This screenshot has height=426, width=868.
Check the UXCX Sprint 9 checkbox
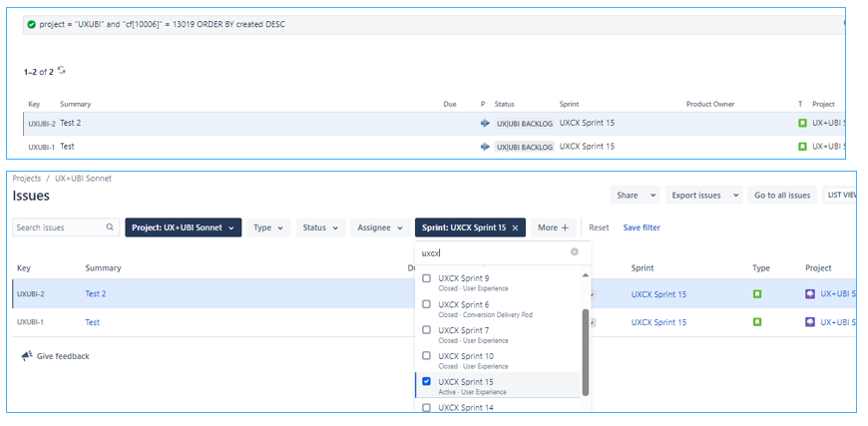coord(426,278)
